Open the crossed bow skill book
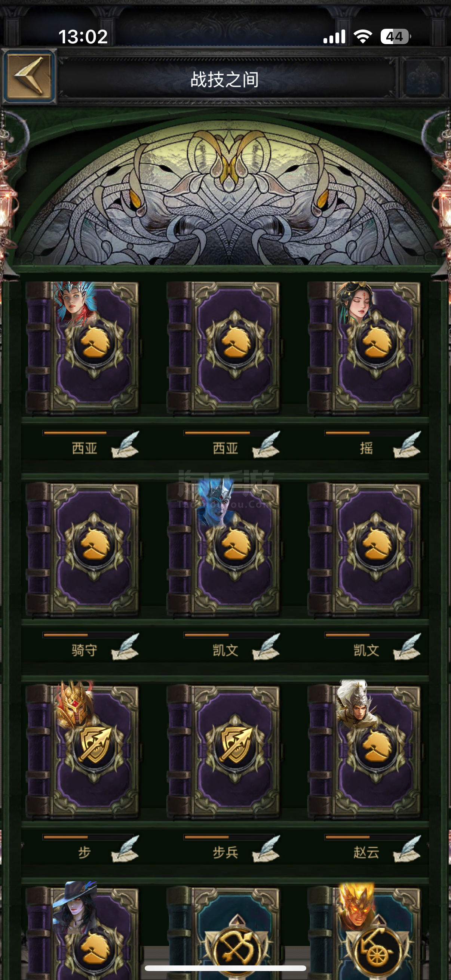The height and width of the screenshot is (980, 451). pos(223,932)
